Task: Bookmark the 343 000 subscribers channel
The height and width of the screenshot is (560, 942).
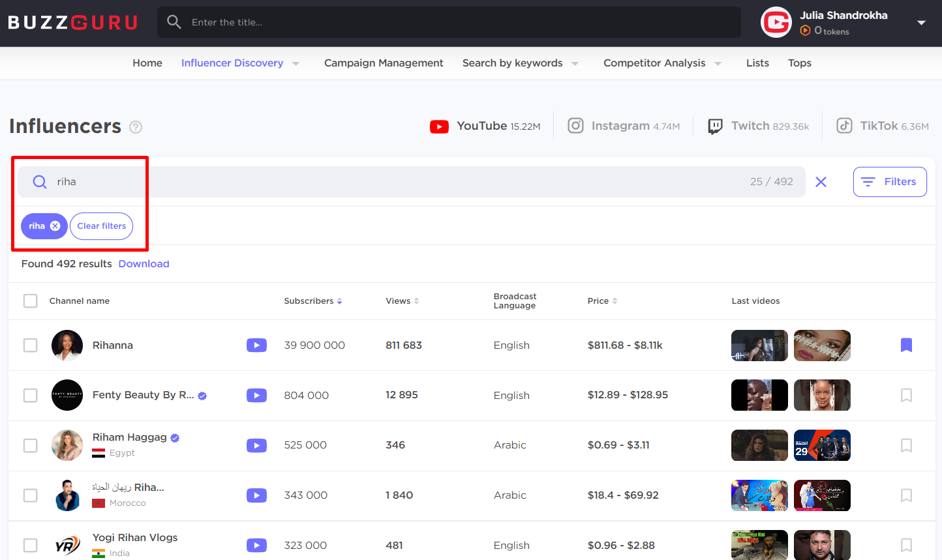Action: (906, 495)
